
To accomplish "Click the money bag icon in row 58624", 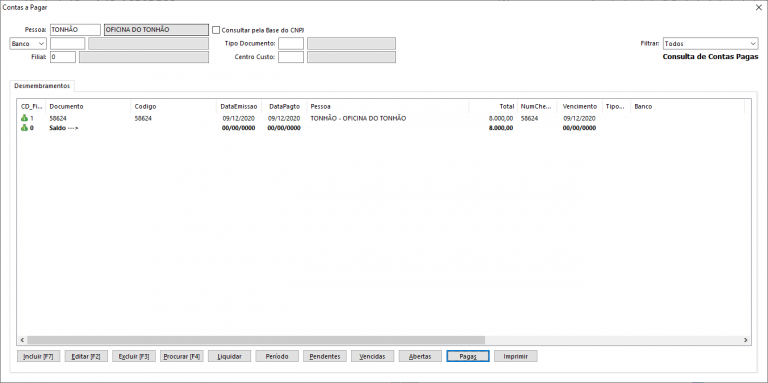I will coord(24,119).
